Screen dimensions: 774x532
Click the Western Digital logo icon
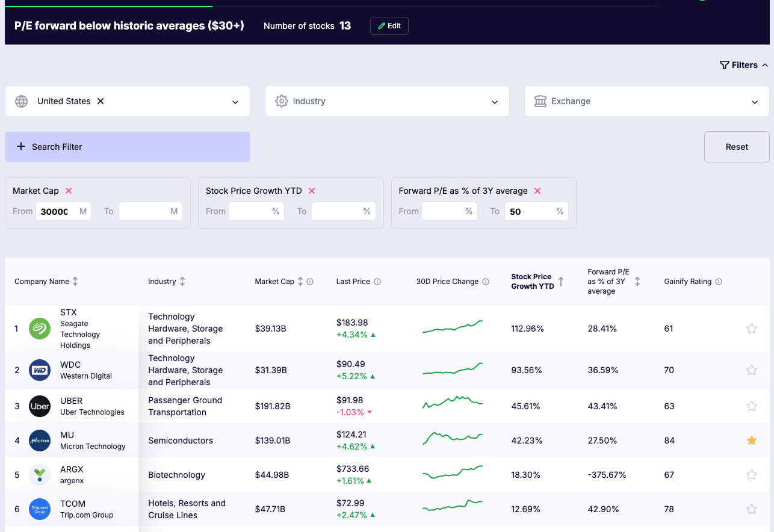pos(40,370)
